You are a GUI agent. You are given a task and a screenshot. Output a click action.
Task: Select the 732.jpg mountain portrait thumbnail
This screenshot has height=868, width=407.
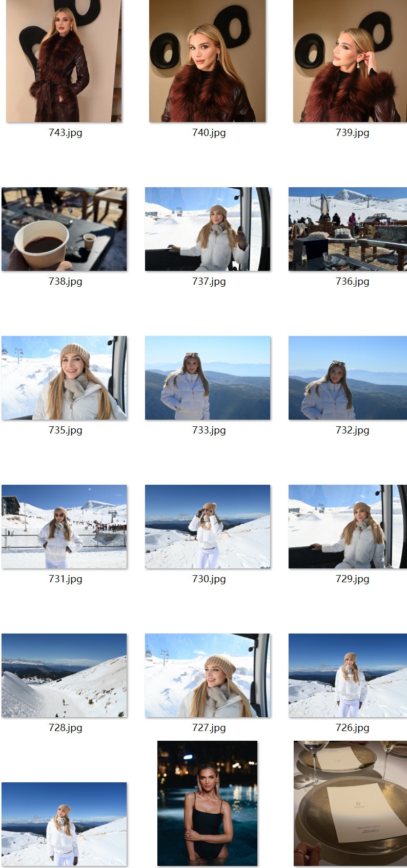pyautogui.click(x=348, y=378)
